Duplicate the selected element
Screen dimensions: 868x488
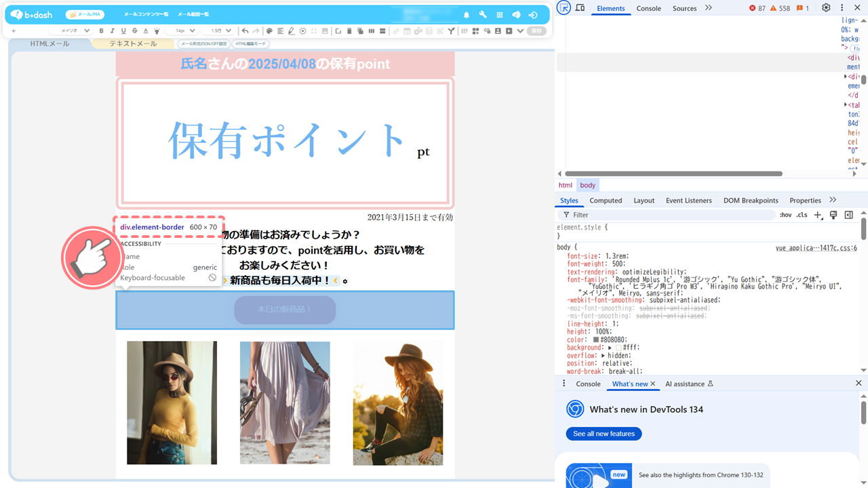(360, 30)
